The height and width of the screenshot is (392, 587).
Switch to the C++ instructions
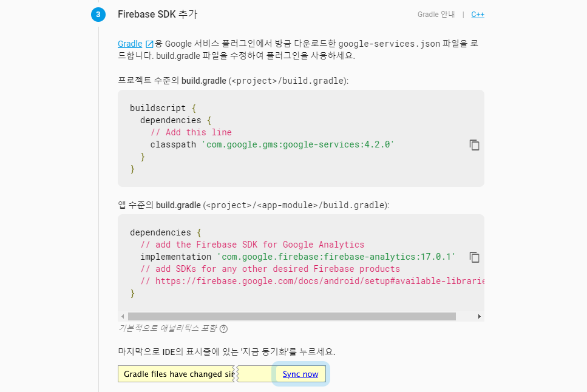[478, 15]
